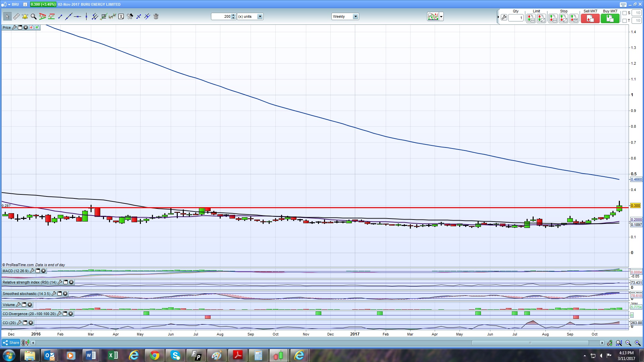
Task: Maximize the MACD panel window toggle
Action: 38,271
